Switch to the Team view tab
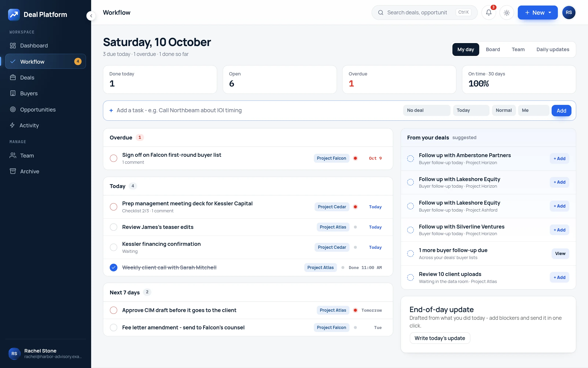588x368 pixels. pyautogui.click(x=518, y=49)
